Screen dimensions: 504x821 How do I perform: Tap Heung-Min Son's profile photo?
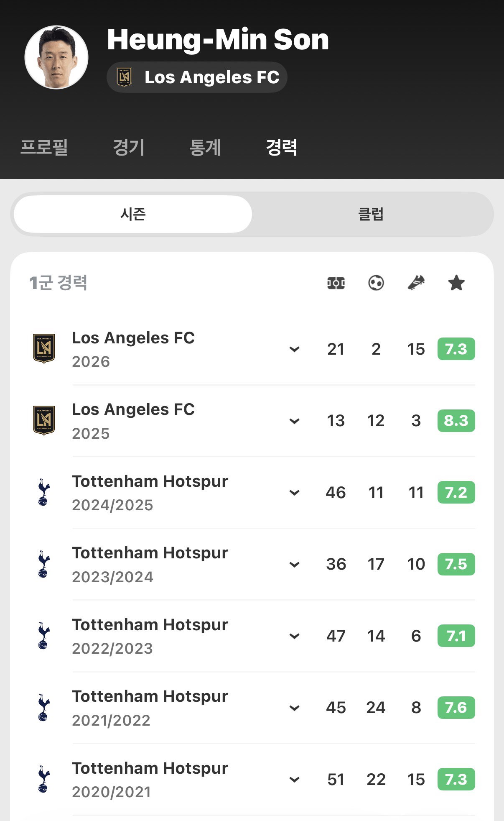(x=56, y=57)
